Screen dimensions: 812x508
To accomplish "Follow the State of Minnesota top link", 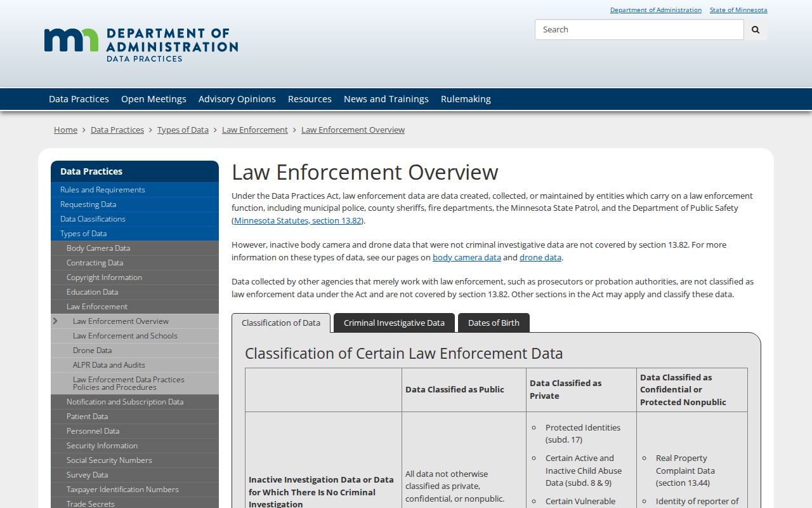I will [738, 10].
